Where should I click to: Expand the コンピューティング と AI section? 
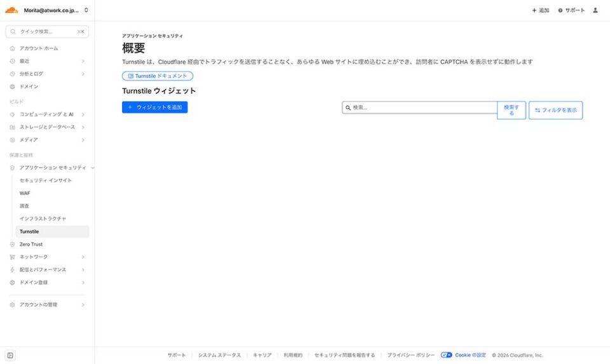pyautogui.click(x=83, y=114)
